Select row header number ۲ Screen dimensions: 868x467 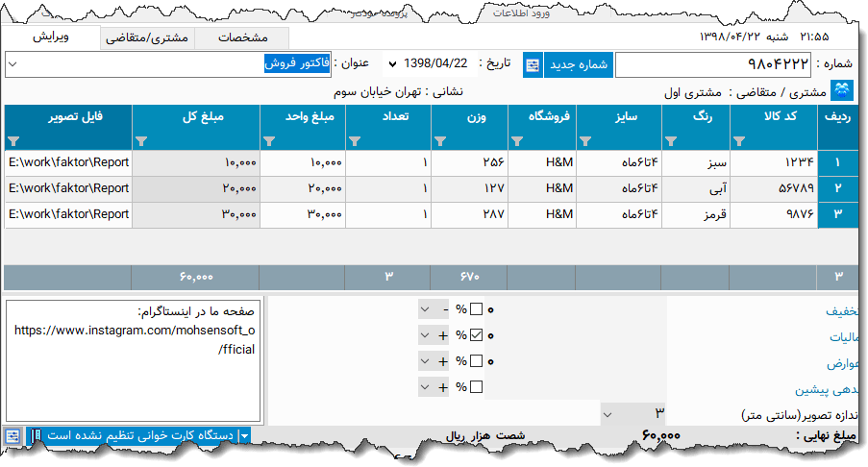click(837, 188)
